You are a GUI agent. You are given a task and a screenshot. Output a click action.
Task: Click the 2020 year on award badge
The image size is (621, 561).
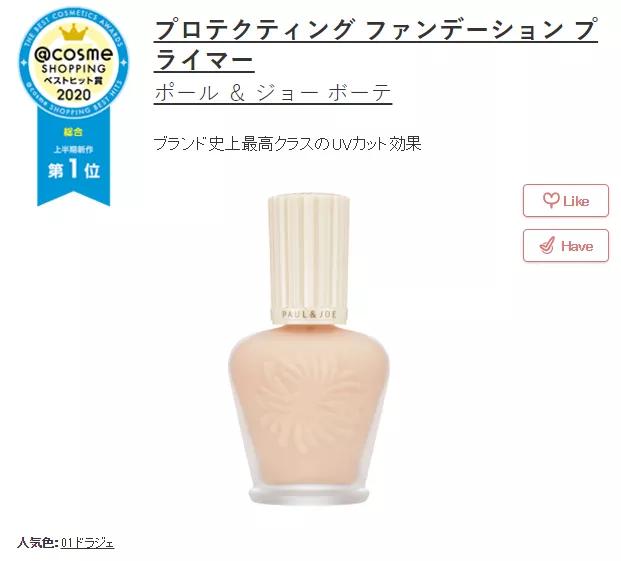pyautogui.click(x=74, y=95)
